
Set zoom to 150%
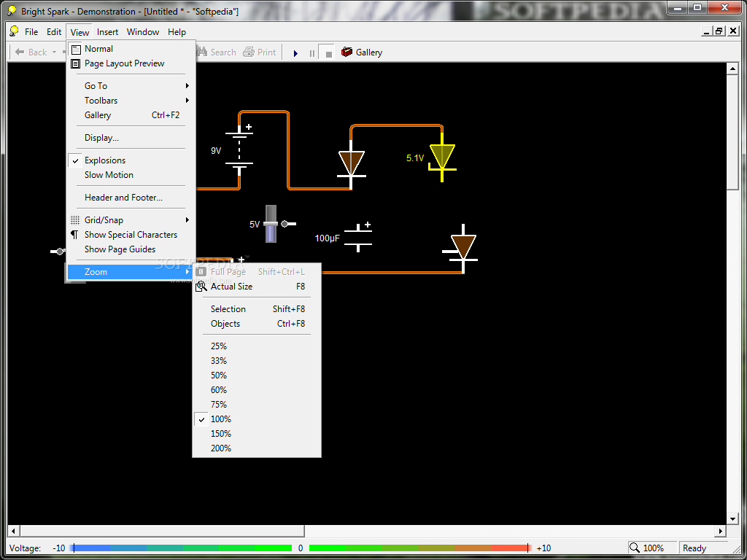point(257,434)
